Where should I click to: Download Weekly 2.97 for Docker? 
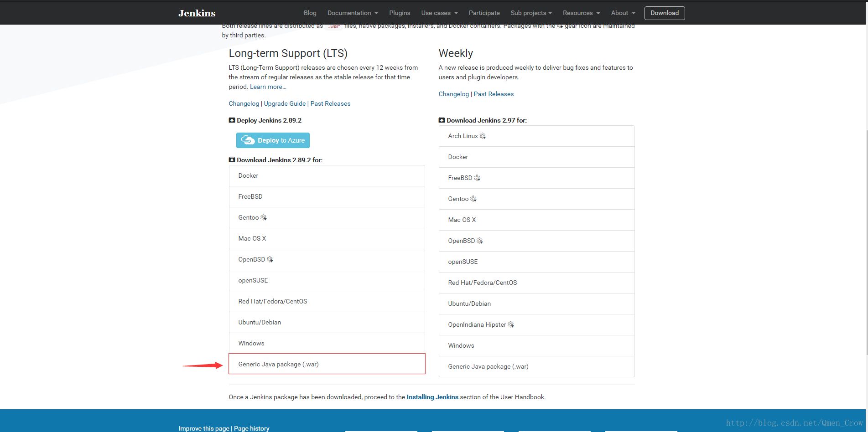coord(536,157)
